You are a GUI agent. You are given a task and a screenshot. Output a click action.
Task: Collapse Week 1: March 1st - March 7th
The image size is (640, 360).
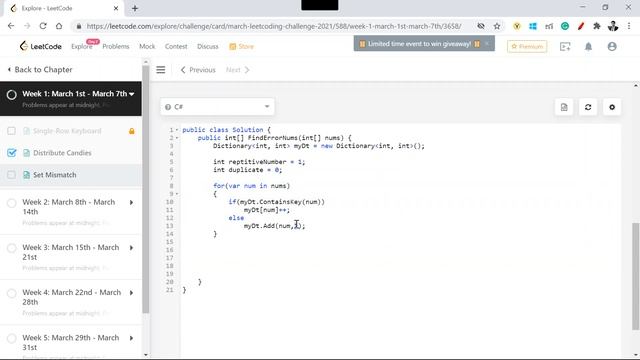click(x=131, y=94)
